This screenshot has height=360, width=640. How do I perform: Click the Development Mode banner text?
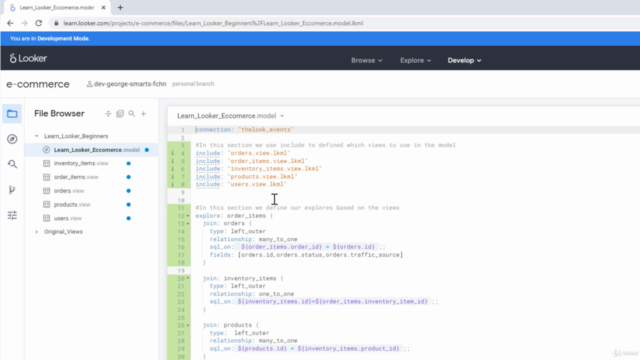pyautogui.click(x=50, y=38)
